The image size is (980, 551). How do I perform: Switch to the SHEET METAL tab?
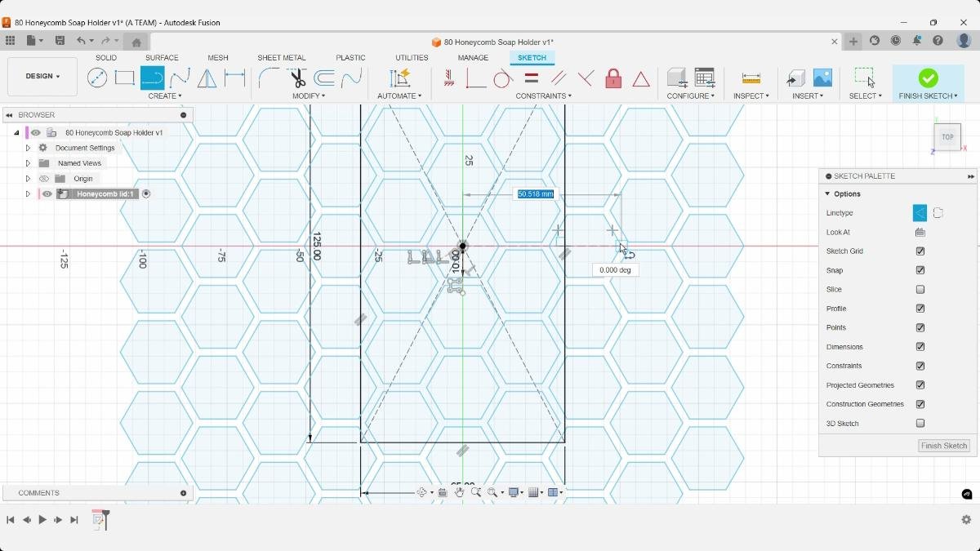tap(282, 58)
